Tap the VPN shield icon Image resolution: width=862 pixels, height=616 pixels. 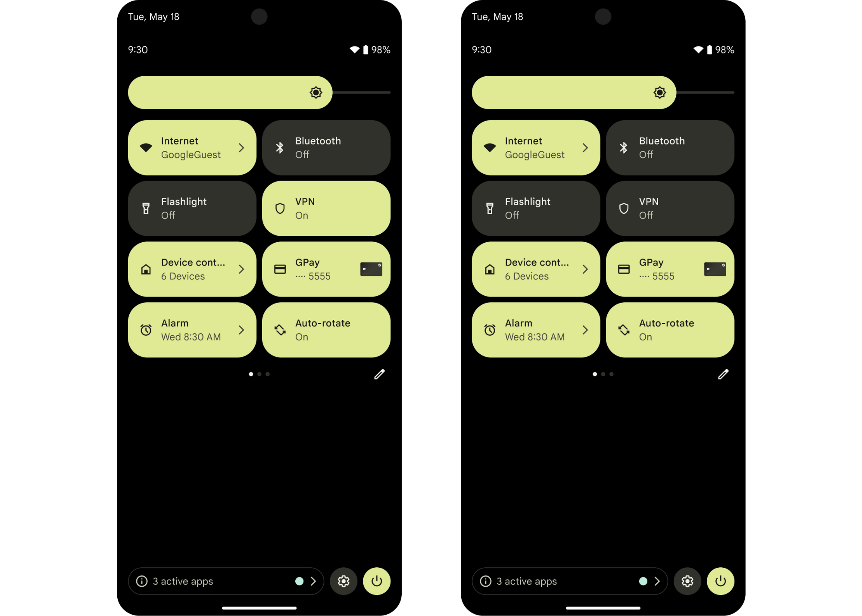tap(281, 208)
